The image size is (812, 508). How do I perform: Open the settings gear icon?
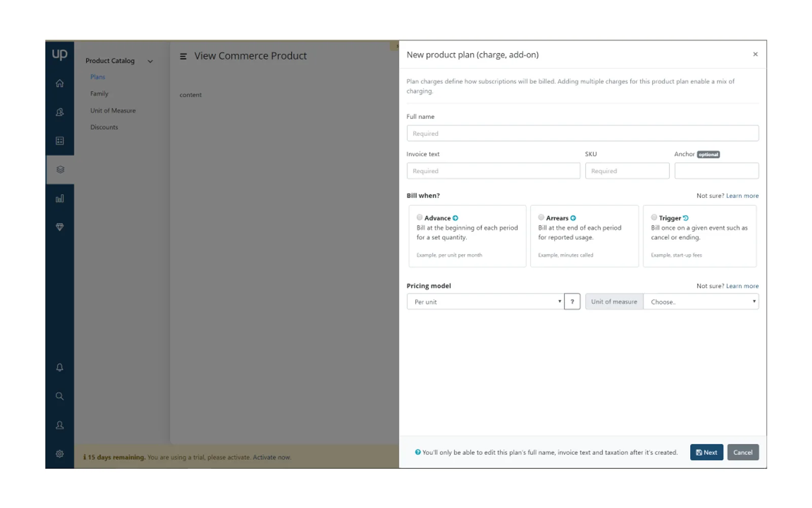(x=60, y=454)
